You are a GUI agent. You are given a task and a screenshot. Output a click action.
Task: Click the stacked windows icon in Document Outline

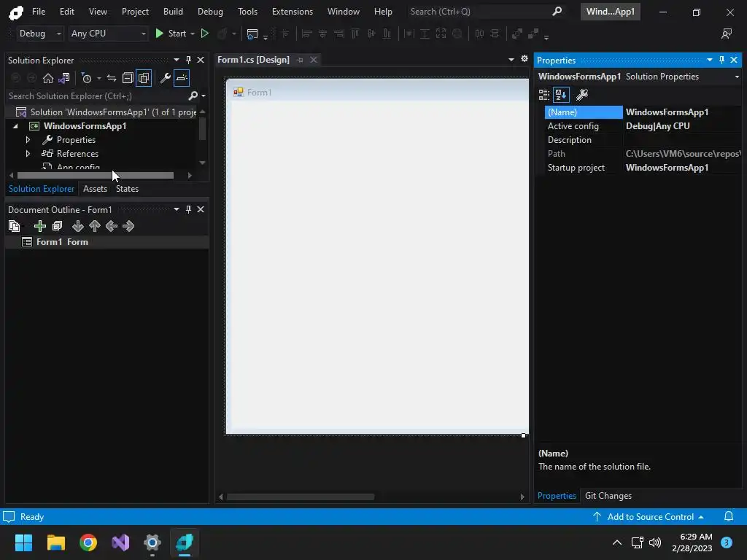(57, 226)
